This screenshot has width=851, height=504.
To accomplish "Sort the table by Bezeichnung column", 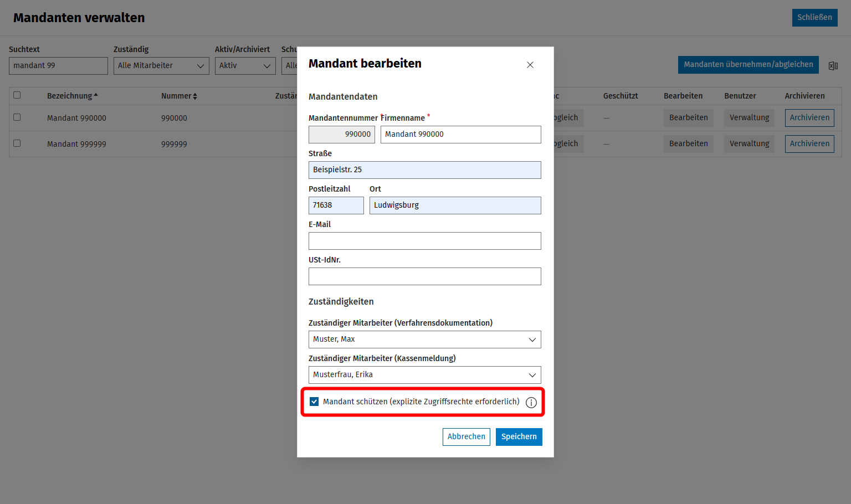I will click(x=72, y=96).
